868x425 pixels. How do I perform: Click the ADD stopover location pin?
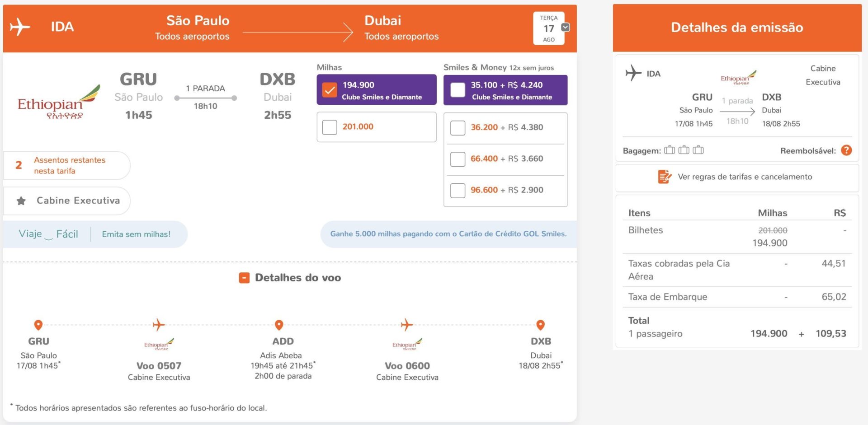click(279, 325)
